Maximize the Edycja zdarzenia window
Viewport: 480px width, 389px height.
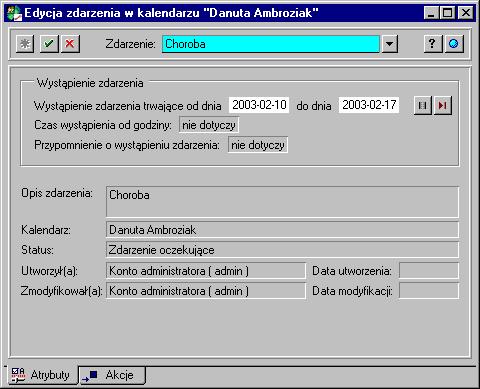[x=447, y=13]
